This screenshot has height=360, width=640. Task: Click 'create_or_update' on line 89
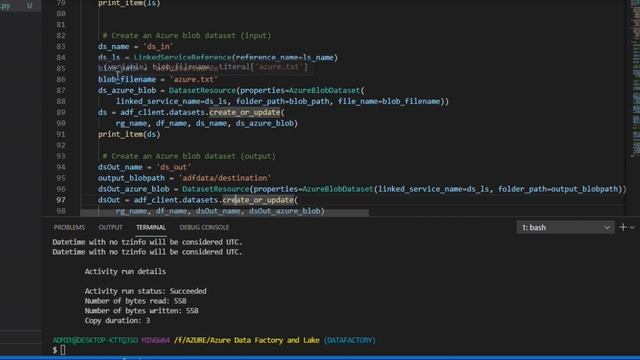[x=245, y=112]
